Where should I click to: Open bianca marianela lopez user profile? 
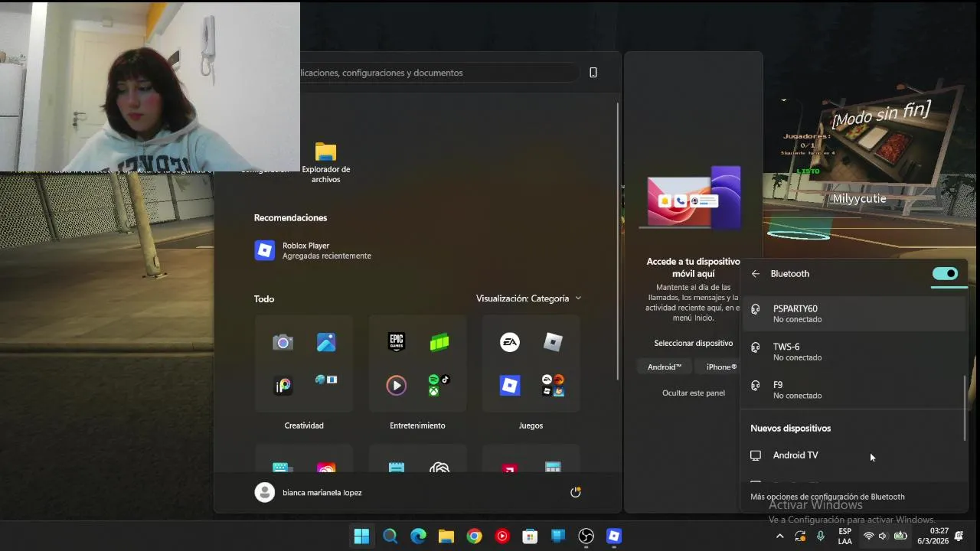(x=308, y=492)
